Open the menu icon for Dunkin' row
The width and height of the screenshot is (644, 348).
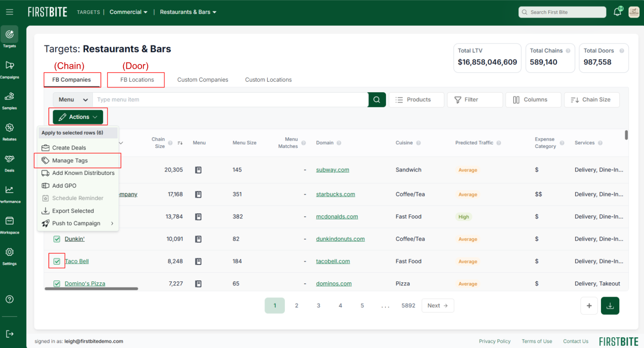[x=198, y=239]
